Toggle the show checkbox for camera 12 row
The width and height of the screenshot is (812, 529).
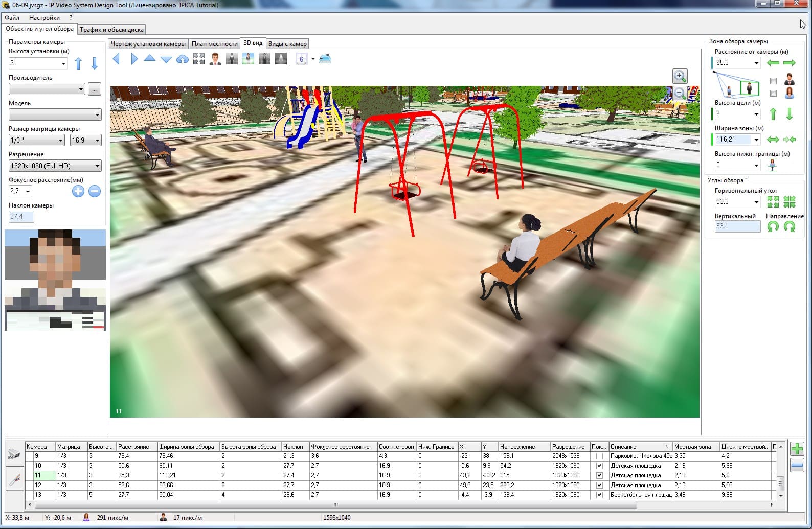[x=599, y=485]
